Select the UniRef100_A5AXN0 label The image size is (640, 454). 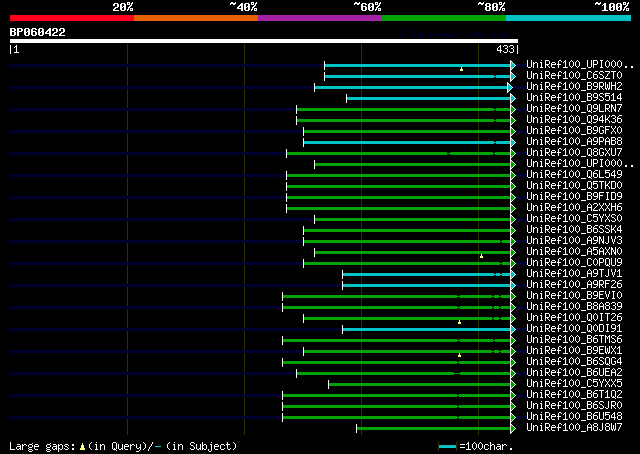click(x=574, y=252)
